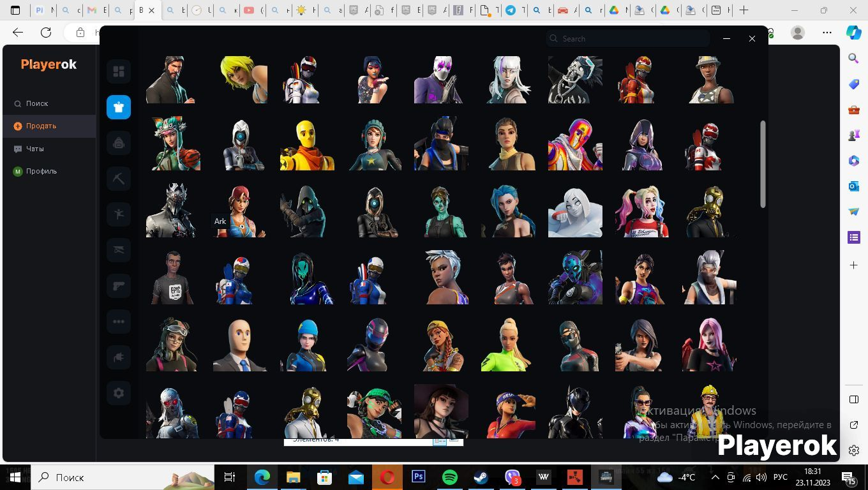Choose the green-faced Ghoul Trooper skin

pos(441,212)
